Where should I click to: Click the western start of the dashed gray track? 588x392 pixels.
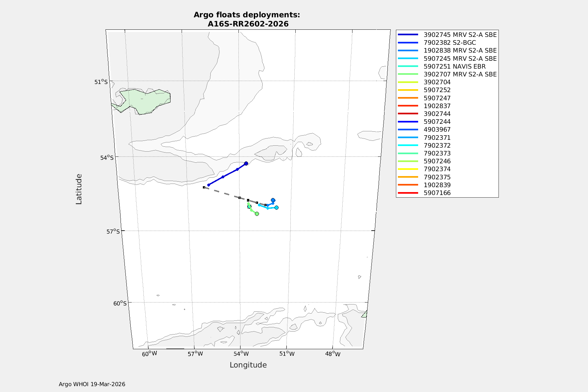point(204,188)
